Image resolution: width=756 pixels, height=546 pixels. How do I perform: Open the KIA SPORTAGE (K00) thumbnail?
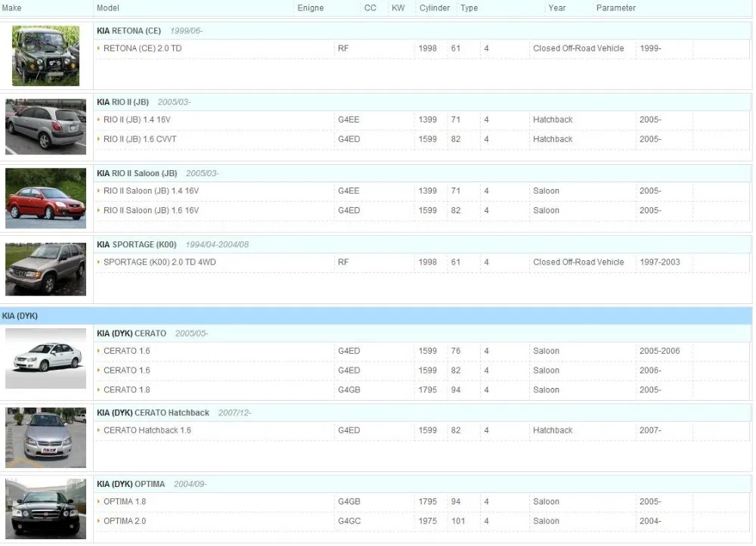tap(46, 269)
